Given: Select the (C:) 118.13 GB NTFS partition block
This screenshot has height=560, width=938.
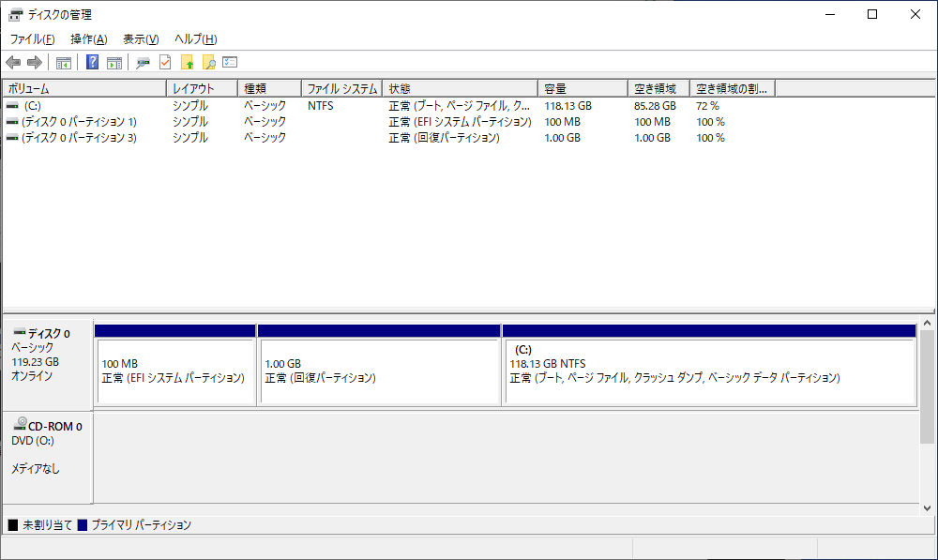Looking at the screenshot, I should point(709,365).
